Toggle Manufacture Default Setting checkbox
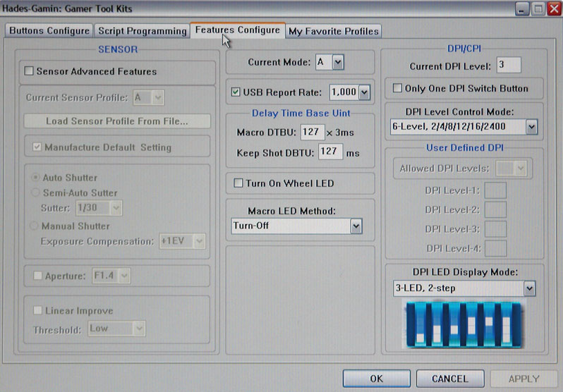 (37, 147)
